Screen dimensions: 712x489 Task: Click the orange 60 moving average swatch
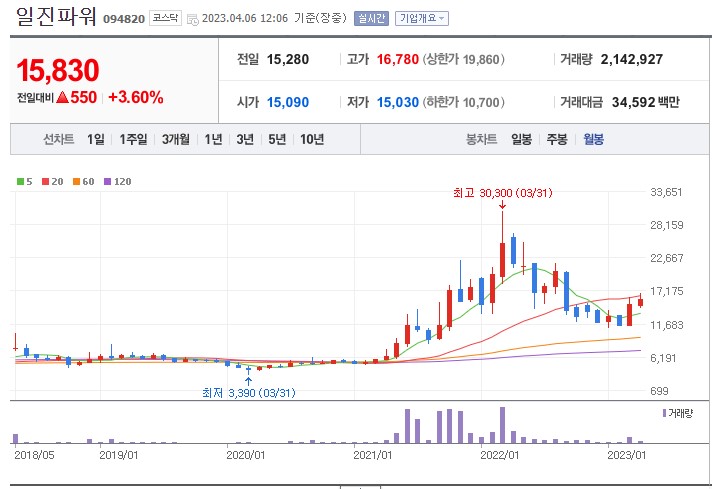[x=76, y=182]
